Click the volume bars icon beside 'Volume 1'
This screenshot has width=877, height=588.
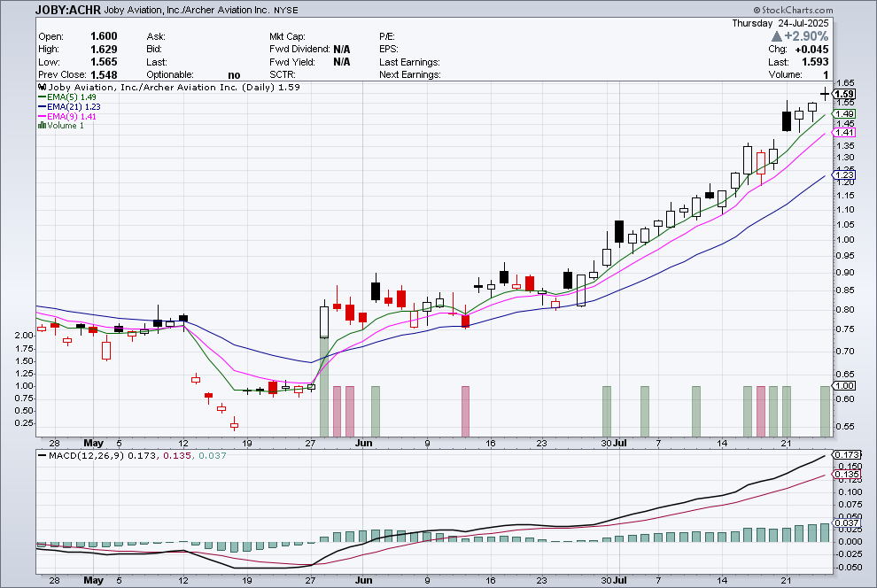tap(42, 125)
